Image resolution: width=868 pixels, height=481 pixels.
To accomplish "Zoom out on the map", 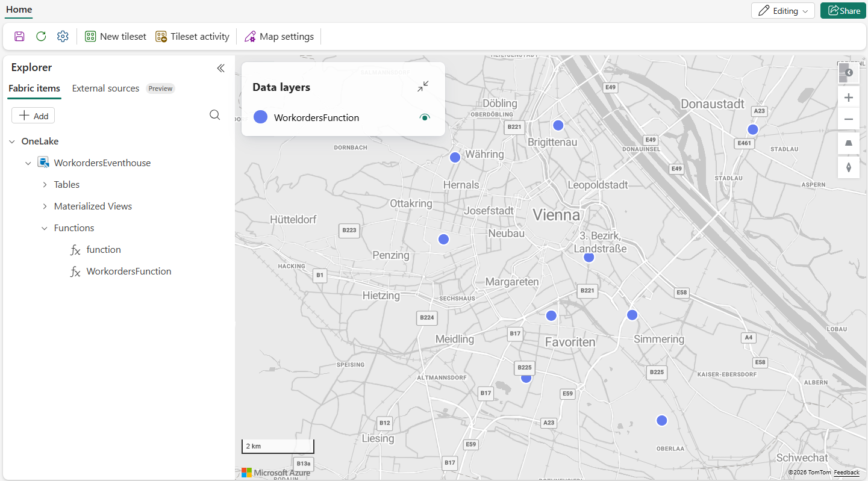I will (x=848, y=119).
